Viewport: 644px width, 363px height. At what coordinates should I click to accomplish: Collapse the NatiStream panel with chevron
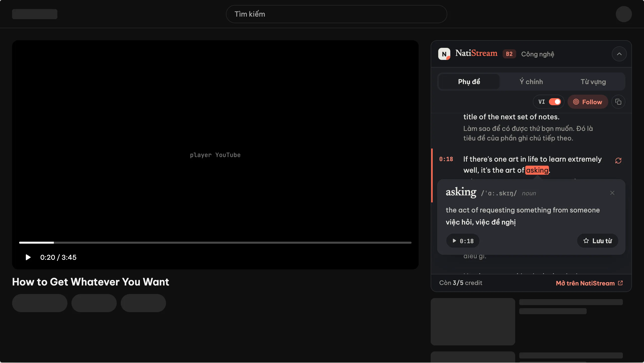(619, 54)
